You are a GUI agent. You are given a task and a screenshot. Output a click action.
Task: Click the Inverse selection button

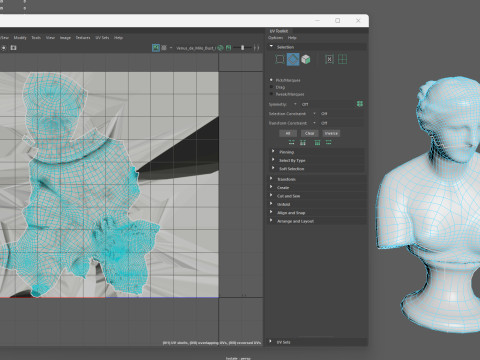[331, 133]
